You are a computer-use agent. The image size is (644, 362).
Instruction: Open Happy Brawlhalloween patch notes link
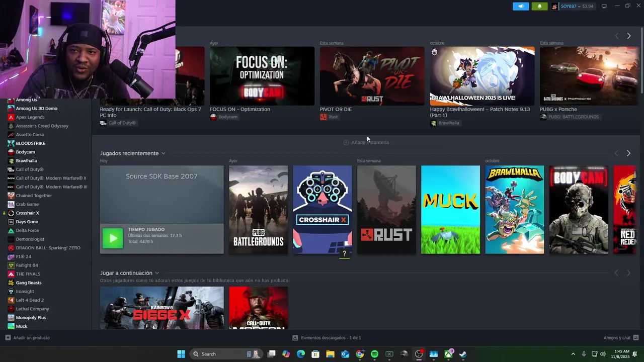[x=480, y=112]
